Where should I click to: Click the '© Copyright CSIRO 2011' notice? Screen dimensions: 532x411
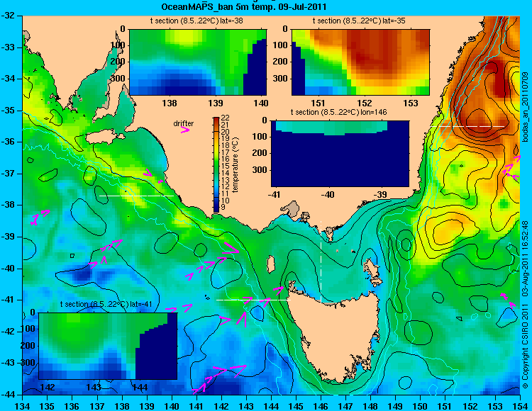click(525, 343)
